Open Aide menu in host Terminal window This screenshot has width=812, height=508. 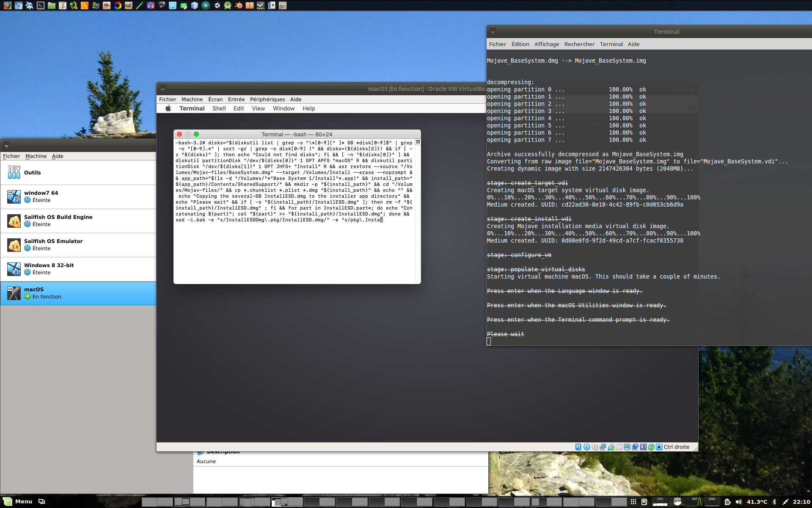[x=633, y=44]
